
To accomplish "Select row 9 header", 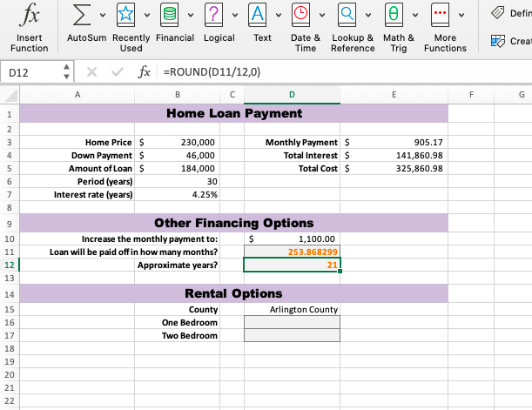I will pos(10,224).
